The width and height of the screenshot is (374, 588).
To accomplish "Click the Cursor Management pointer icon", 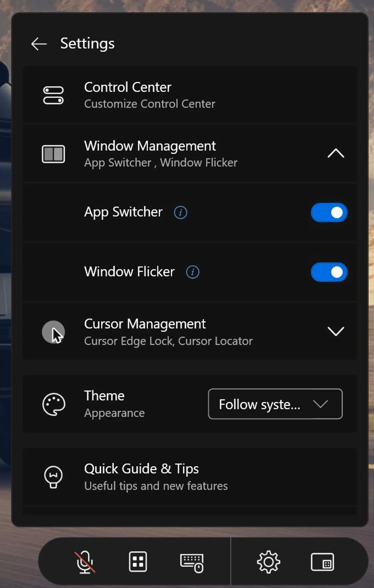I will (x=53, y=332).
